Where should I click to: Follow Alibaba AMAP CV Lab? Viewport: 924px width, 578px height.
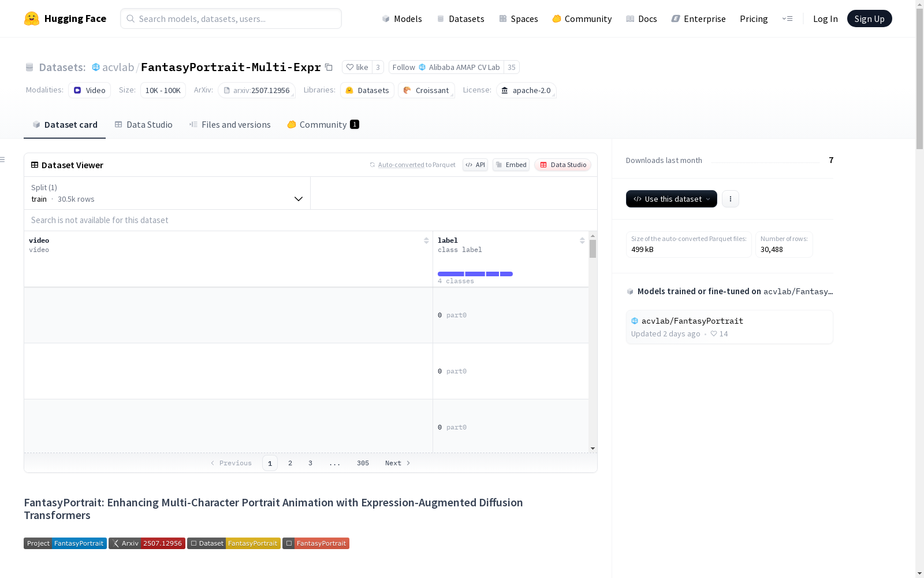tap(446, 67)
